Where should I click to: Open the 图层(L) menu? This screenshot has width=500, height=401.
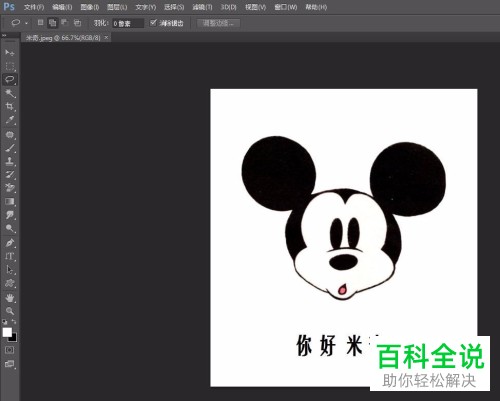(117, 7)
